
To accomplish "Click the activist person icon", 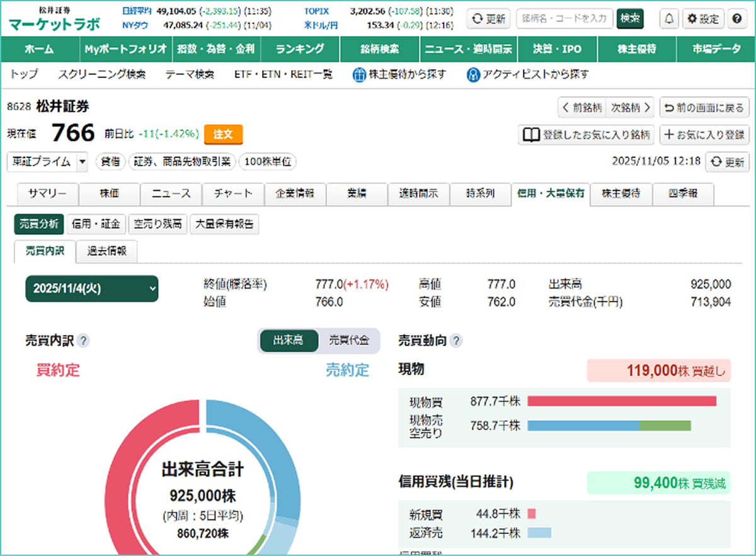I will tap(473, 75).
